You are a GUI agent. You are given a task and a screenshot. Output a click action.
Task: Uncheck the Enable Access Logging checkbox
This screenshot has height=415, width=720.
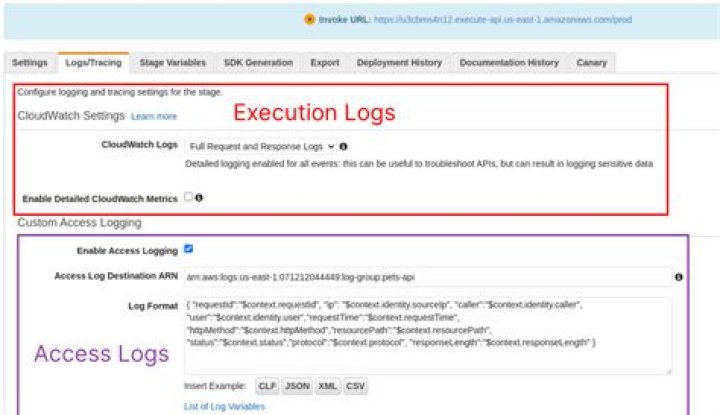click(x=188, y=250)
